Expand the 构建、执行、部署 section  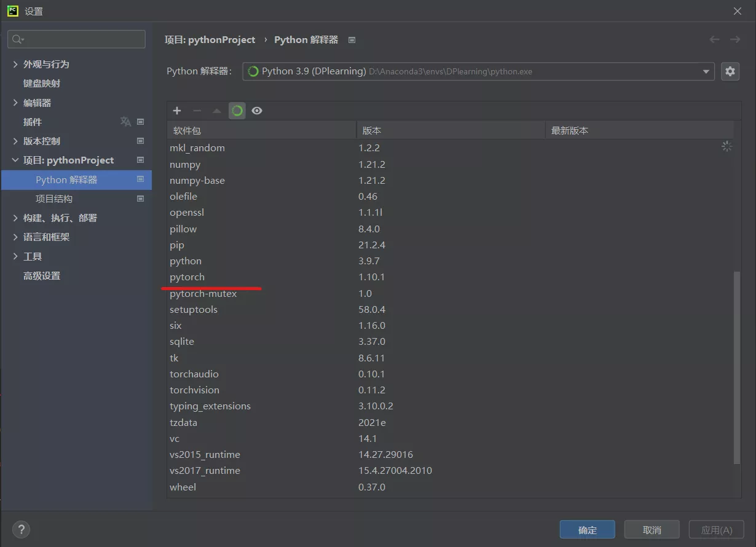[15, 218]
